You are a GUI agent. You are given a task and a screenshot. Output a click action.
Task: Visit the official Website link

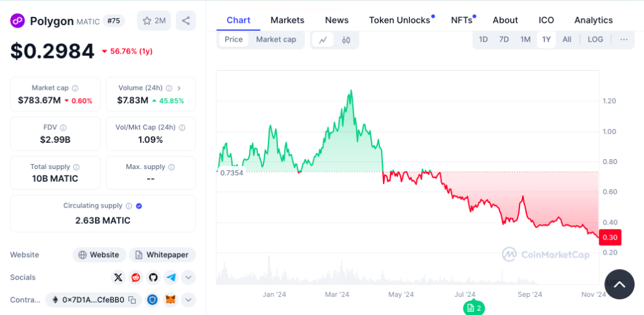[x=98, y=255]
